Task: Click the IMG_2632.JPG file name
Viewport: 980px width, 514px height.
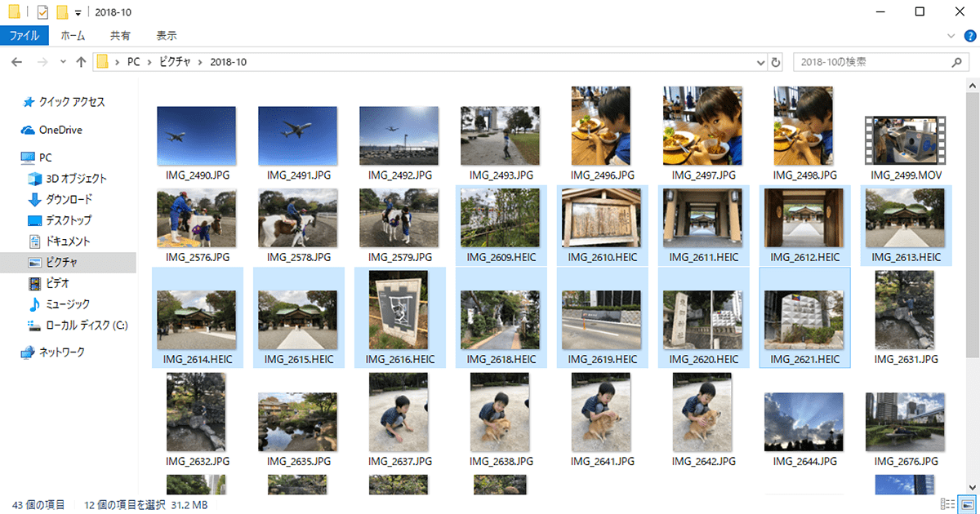Action: 196,462
